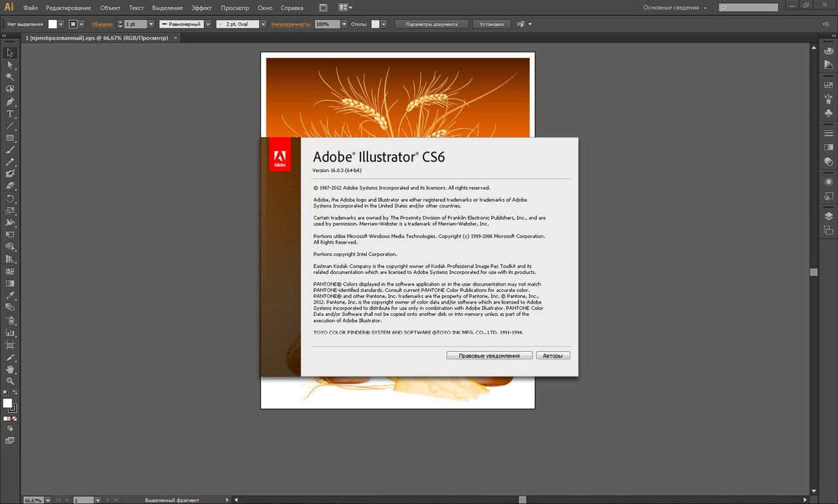Open the Равномерный width profile dropdown
The height and width of the screenshot is (504, 838).
208,24
